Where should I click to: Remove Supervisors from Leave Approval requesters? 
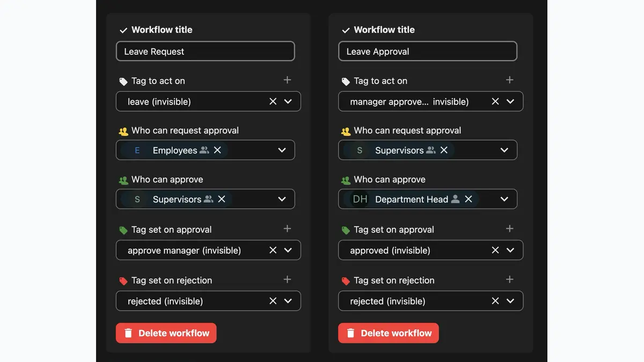[x=444, y=150]
